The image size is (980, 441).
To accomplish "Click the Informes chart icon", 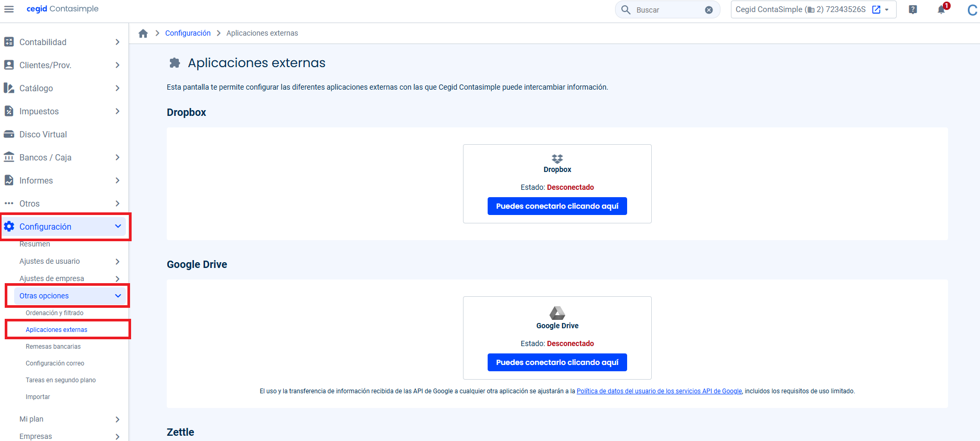I will 9,180.
